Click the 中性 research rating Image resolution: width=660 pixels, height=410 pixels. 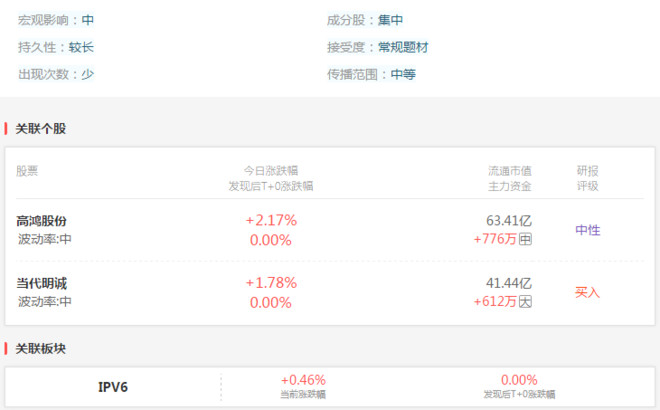click(x=588, y=230)
